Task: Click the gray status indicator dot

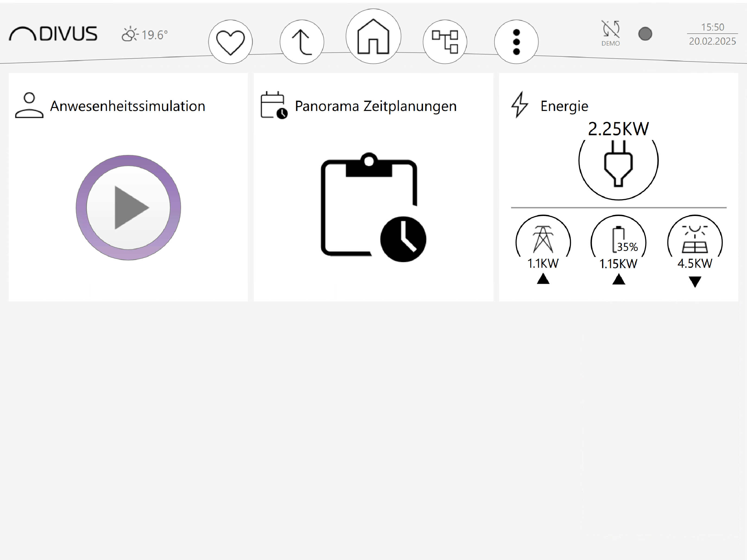Action: click(x=645, y=34)
